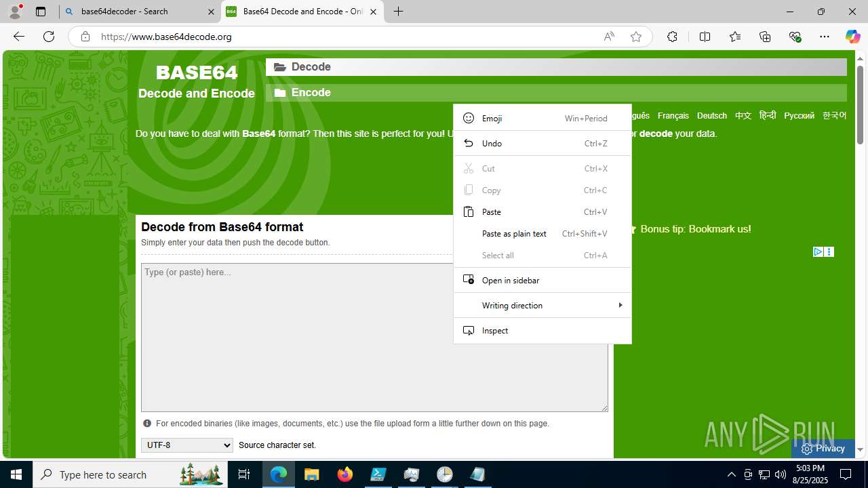Open File Explorer from the taskbar
Image resolution: width=868 pixels, height=488 pixels.
click(x=312, y=474)
